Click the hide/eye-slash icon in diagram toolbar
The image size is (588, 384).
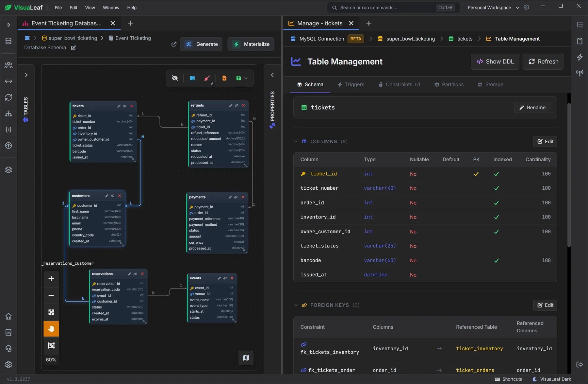(x=175, y=78)
